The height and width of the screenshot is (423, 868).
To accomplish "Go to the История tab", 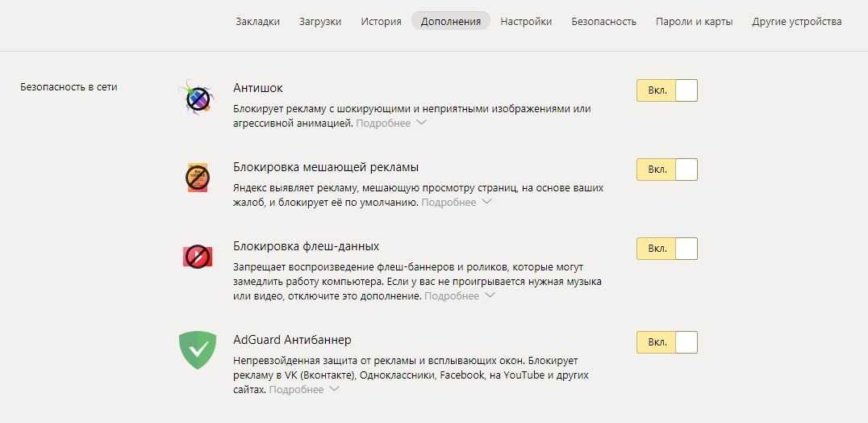I will pyautogui.click(x=381, y=22).
